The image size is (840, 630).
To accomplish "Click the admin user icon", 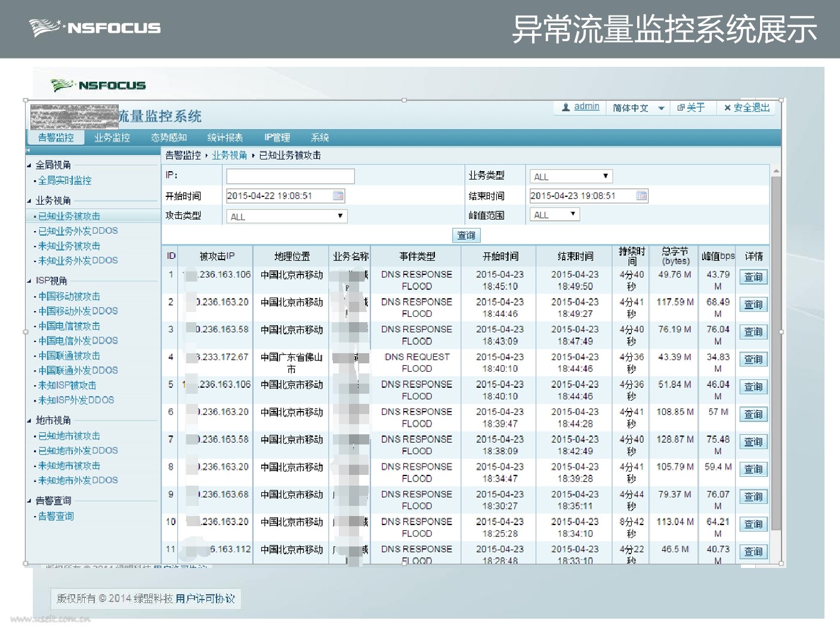I will tap(566, 107).
